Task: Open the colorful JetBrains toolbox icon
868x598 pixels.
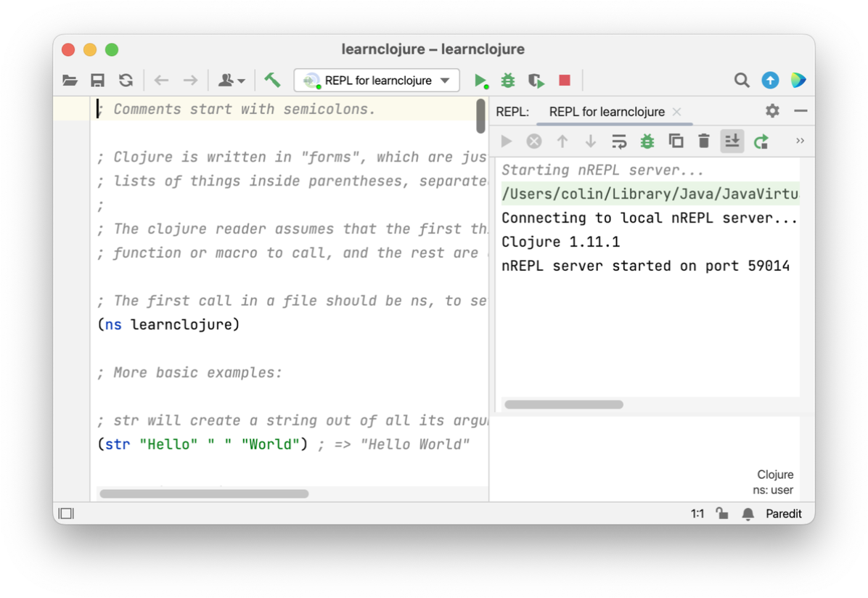Action: coord(798,81)
